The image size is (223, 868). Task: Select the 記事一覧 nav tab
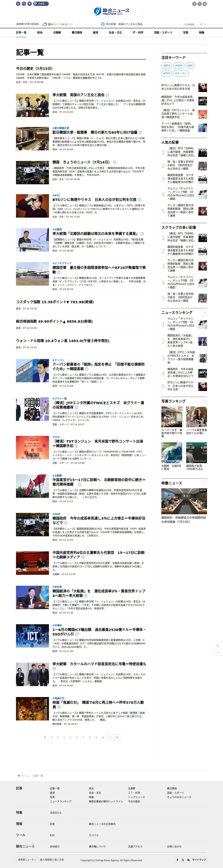pyautogui.click(x=21, y=33)
